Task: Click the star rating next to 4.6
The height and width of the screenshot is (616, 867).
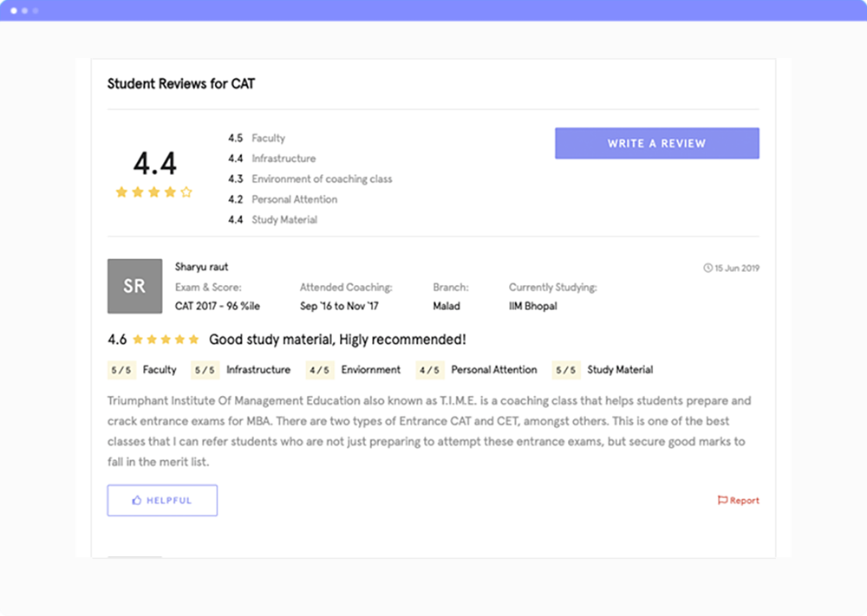Action: point(166,340)
